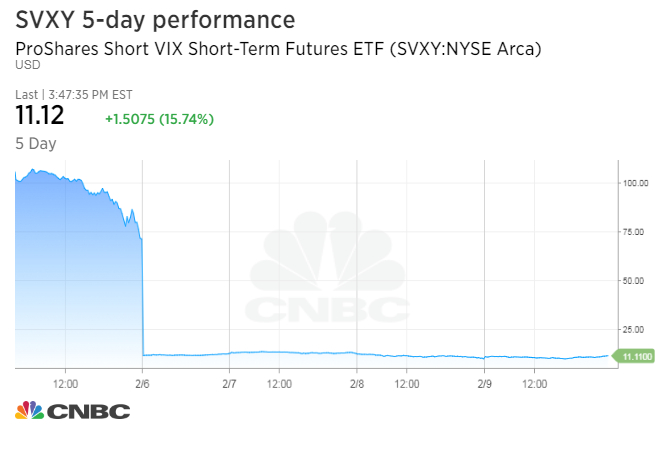Click the 12:00 marker left of 2/6
The width and height of the screenshot is (670, 450).
pos(66,382)
